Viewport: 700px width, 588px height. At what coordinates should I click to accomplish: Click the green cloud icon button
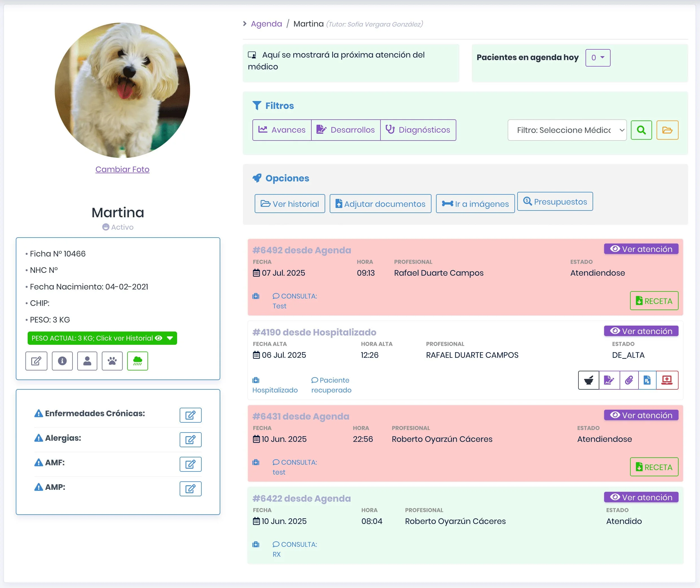click(x=137, y=361)
